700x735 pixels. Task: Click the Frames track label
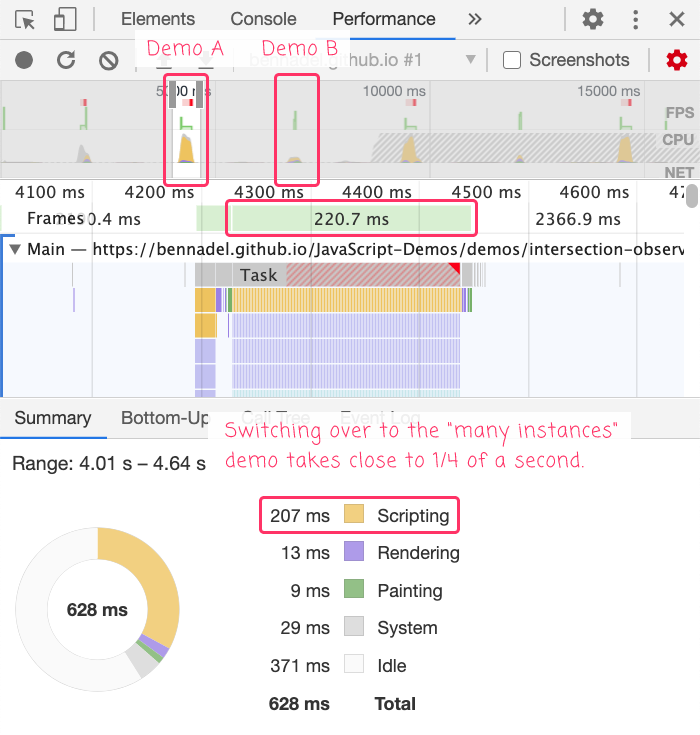point(55,218)
